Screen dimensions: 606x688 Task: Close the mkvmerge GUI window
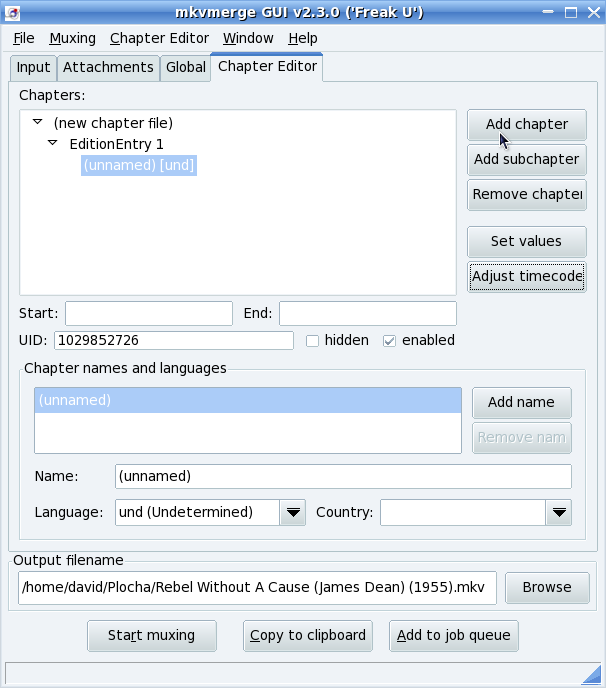(x=594, y=12)
